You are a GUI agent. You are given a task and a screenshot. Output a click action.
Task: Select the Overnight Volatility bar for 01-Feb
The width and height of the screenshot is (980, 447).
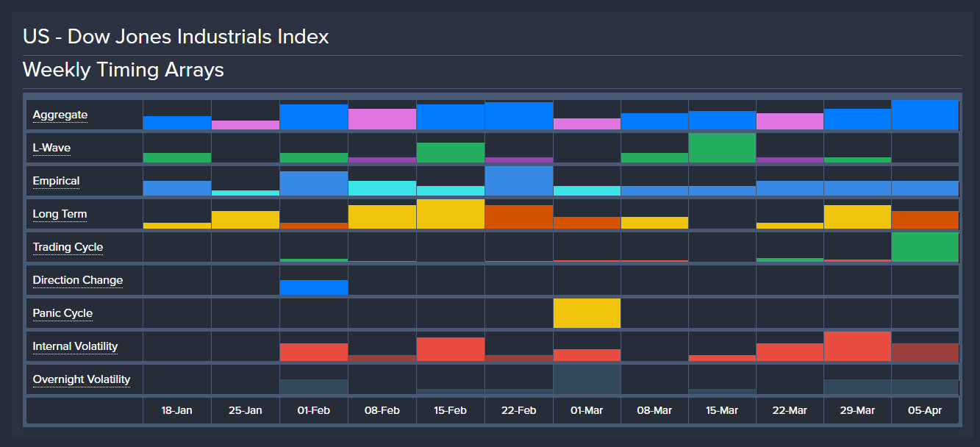[314, 387]
